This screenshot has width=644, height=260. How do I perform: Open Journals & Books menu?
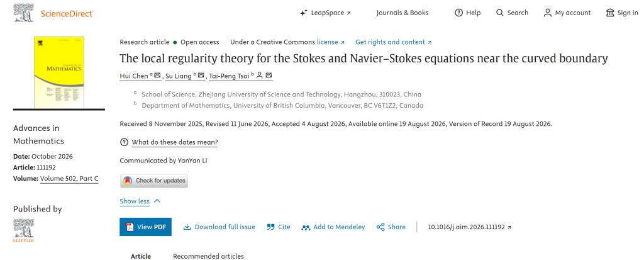click(402, 13)
